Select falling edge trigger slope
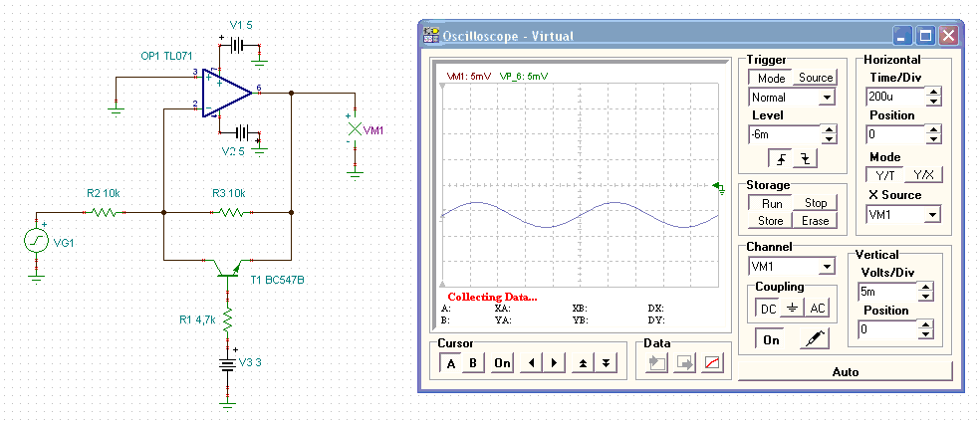The image size is (980, 423). [804, 158]
